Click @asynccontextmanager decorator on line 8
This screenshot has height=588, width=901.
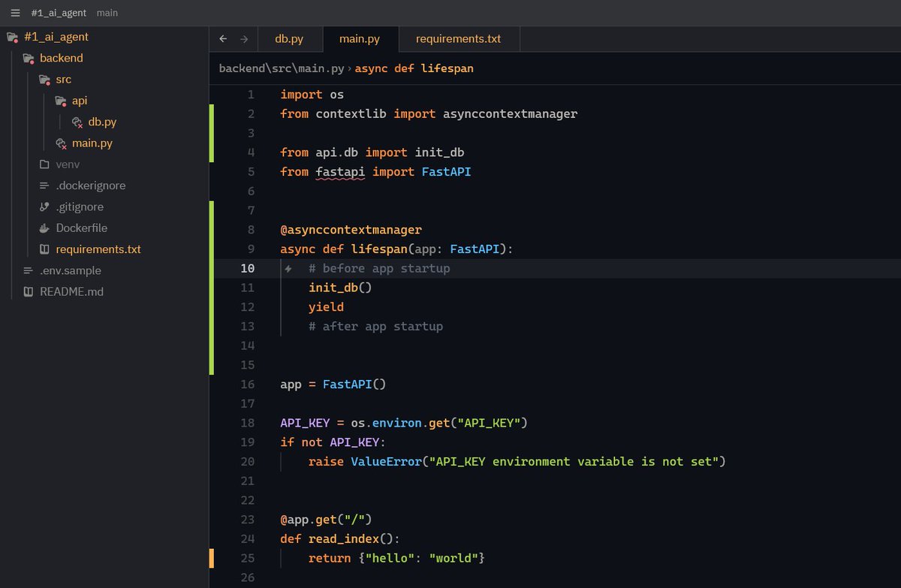(x=351, y=230)
